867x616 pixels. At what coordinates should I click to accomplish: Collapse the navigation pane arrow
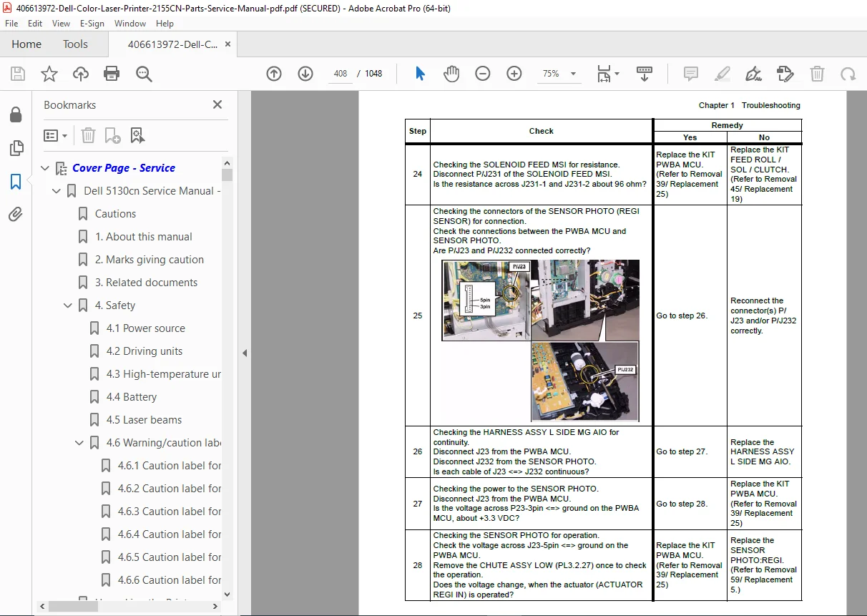coord(244,353)
